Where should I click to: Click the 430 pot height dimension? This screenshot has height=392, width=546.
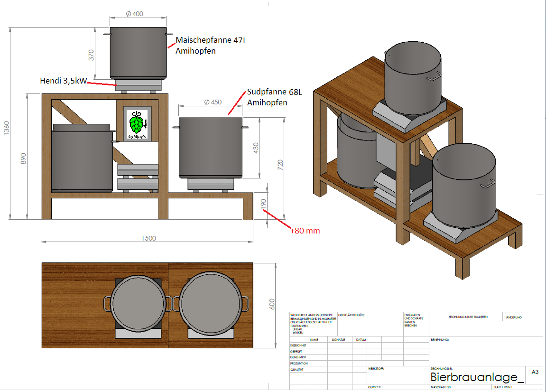coord(256,148)
